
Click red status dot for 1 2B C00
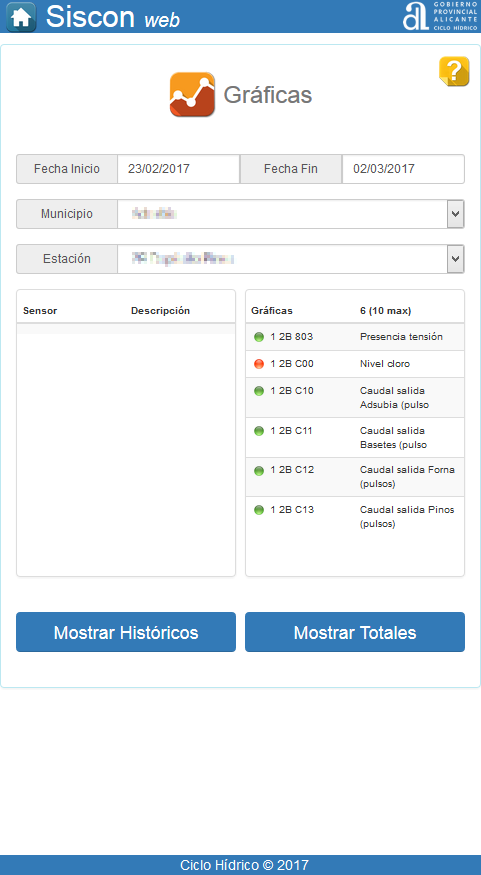(x=259, y=364)
